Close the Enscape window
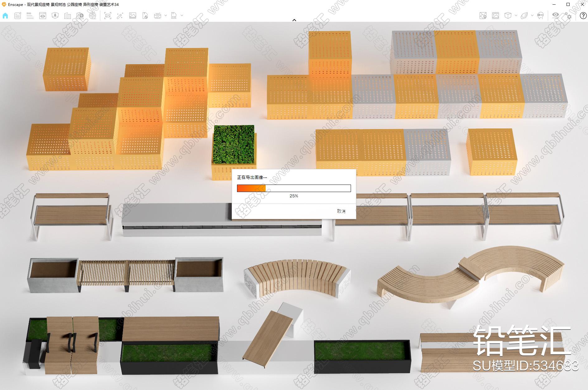Image resolution: width=588 pixels, height=390 pixels. (582, 4)
